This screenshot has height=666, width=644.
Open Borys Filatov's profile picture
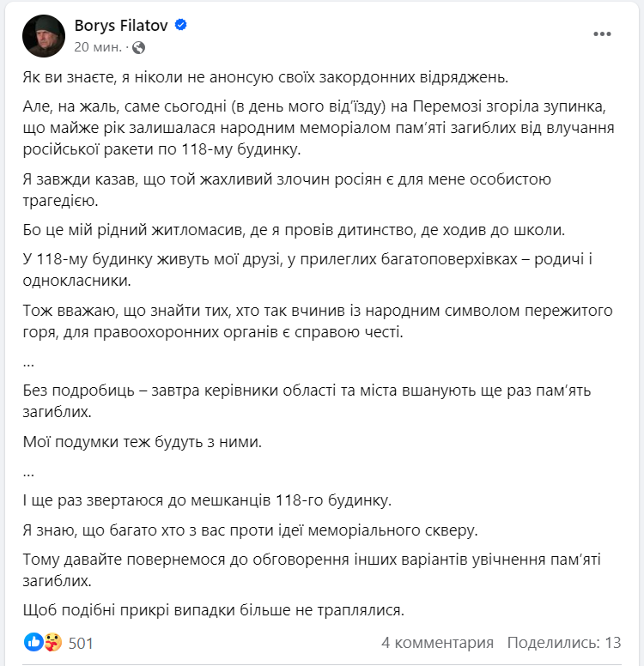(44, 36)
